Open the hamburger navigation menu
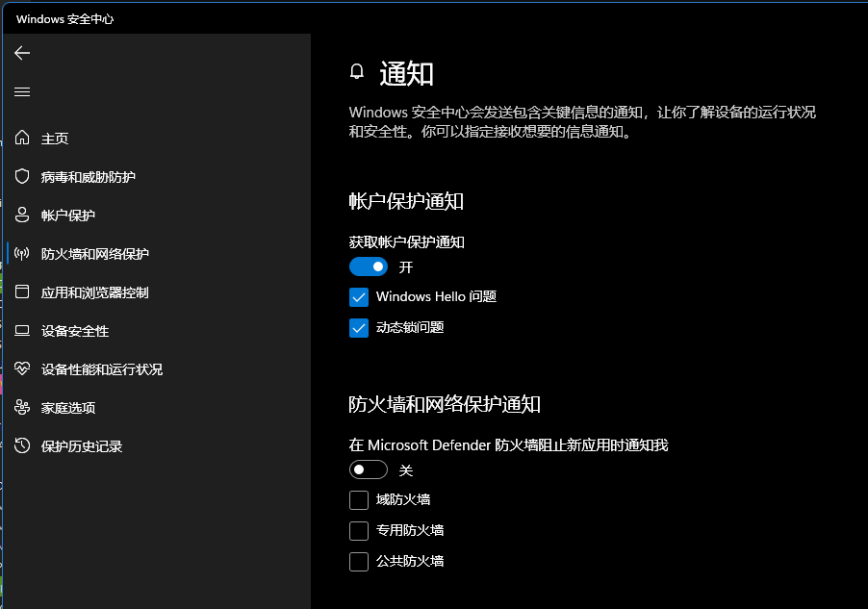 tap(22, 92)
